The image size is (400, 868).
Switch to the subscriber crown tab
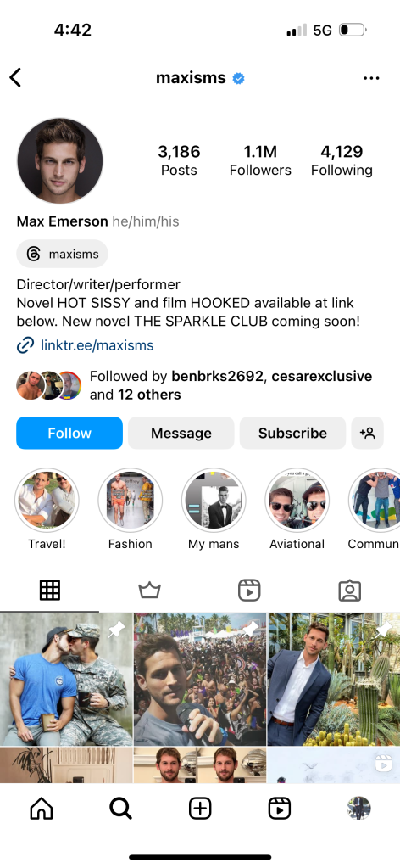[149, 591]
